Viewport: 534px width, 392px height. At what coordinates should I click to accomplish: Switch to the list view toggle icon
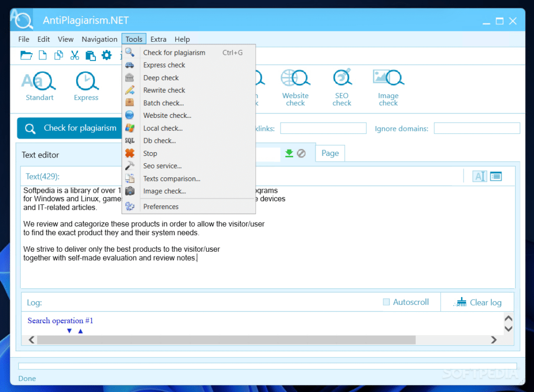pyautogui.click(x=496, y=176)
